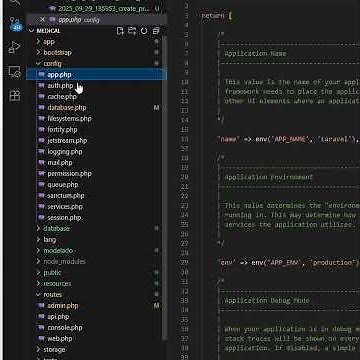Open Source Control view in activity bar
Image resolution: width=360 pixels, height=360 pixels.
point(15,25)
